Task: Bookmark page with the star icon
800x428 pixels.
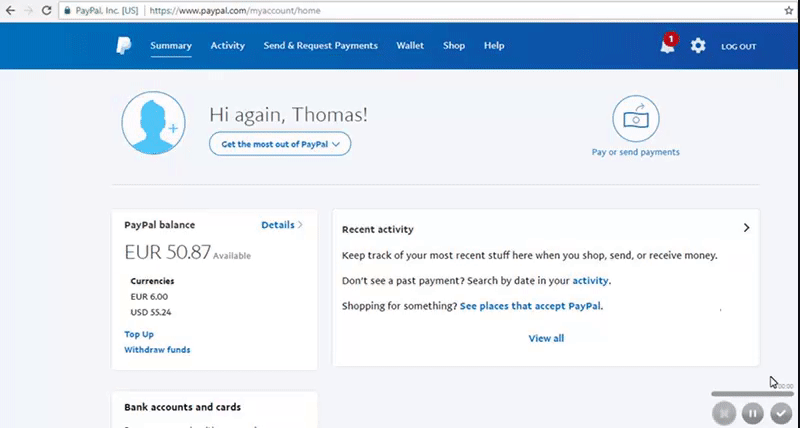Action: coord(789,10)
